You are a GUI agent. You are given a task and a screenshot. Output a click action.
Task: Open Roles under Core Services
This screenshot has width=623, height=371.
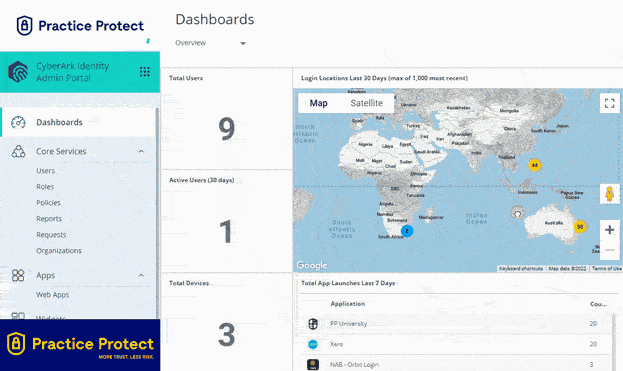45,187
